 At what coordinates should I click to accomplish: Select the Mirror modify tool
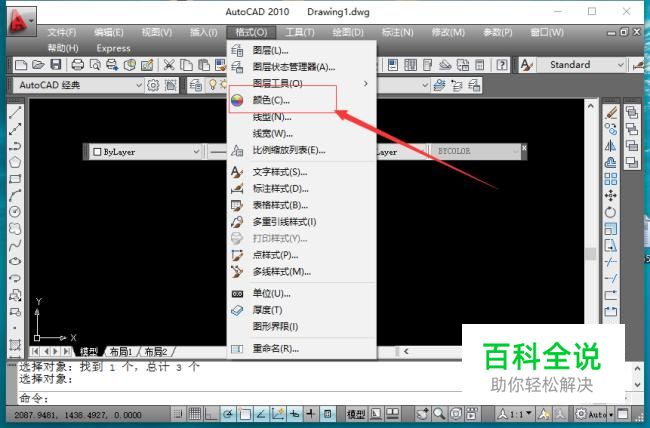coord(611,146)
